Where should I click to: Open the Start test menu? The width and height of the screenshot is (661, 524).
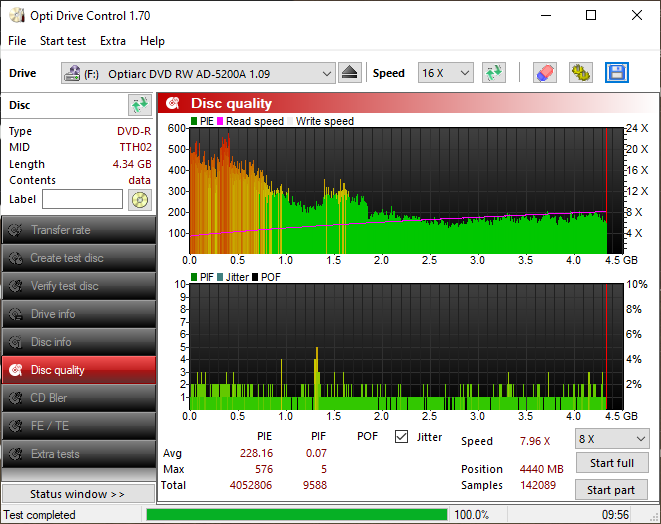[63, 41]
